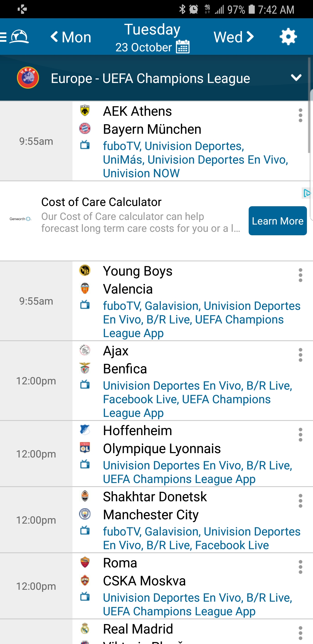Click the Learn More ad button

pos(277,221)
